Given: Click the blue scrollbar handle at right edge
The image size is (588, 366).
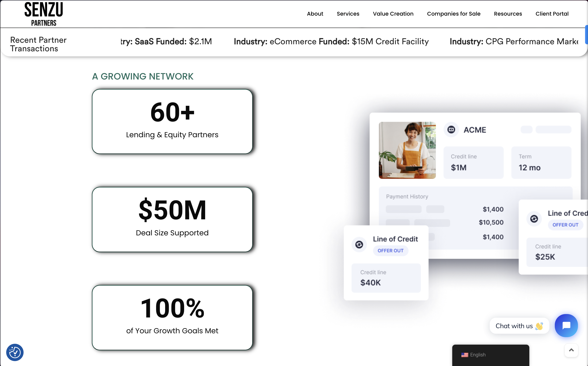Looking at the screenshot, I should point(586,35).
